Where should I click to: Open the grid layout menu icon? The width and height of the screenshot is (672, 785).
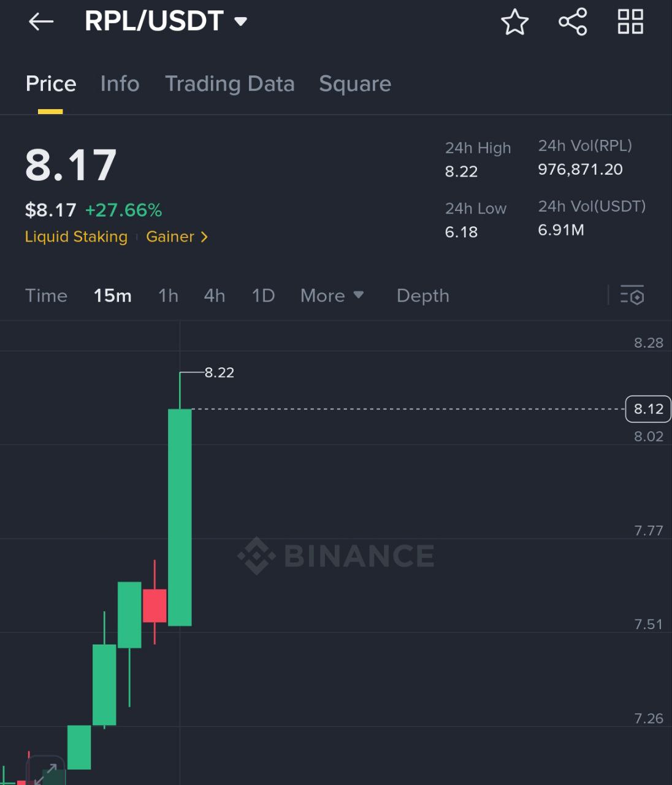(x=630, y=21)
